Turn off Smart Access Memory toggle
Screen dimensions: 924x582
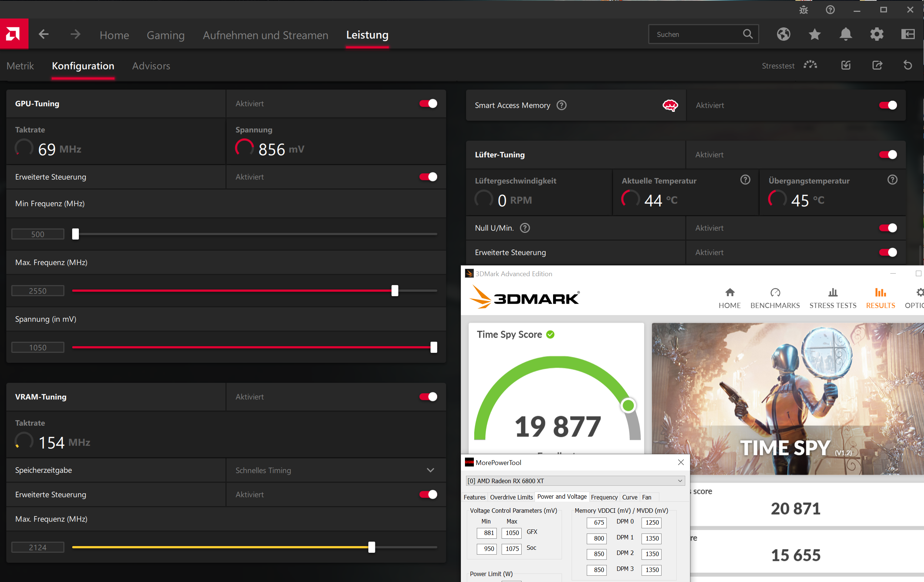(x=888, y=105)
